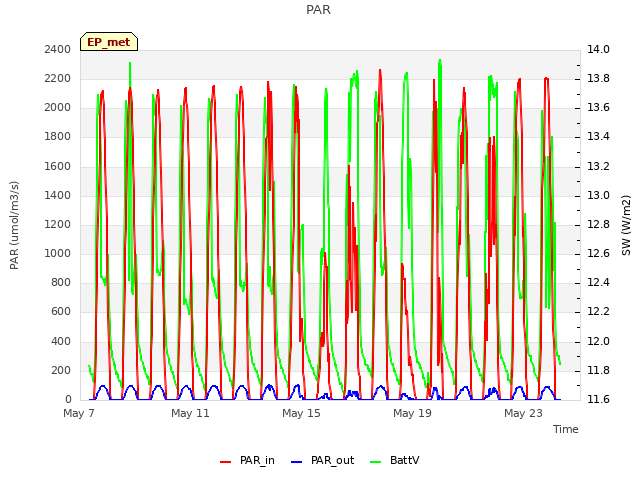
Task: Click the 1200 left axis label
Action: coord(58,224)
